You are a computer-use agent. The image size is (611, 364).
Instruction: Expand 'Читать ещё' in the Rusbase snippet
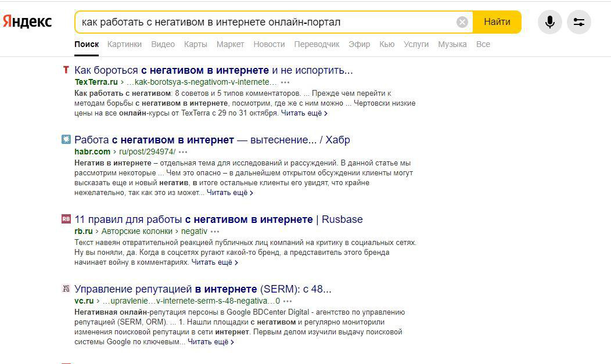click(x=214, y=262)
